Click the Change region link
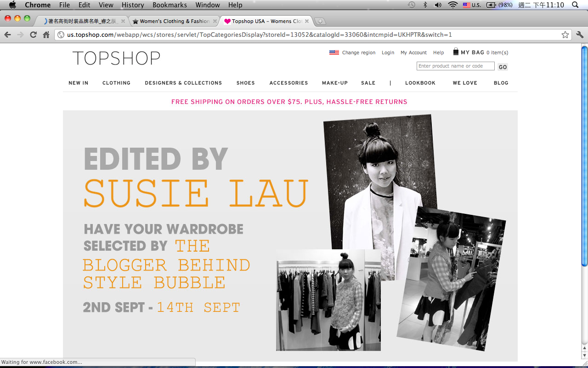588x368 pixels. pyautogui.click(x=359, y=52)
